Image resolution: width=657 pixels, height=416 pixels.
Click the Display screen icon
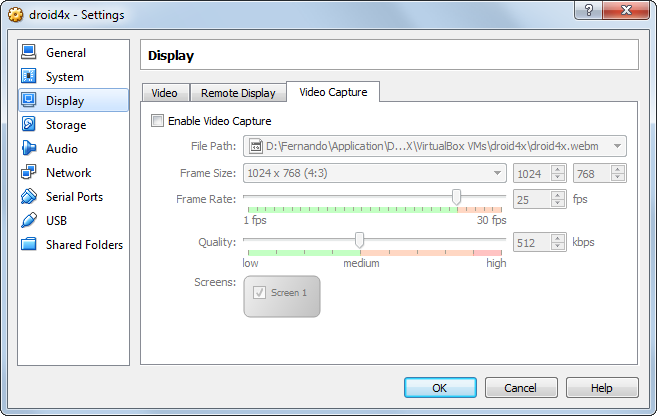(x=29, y=100)
